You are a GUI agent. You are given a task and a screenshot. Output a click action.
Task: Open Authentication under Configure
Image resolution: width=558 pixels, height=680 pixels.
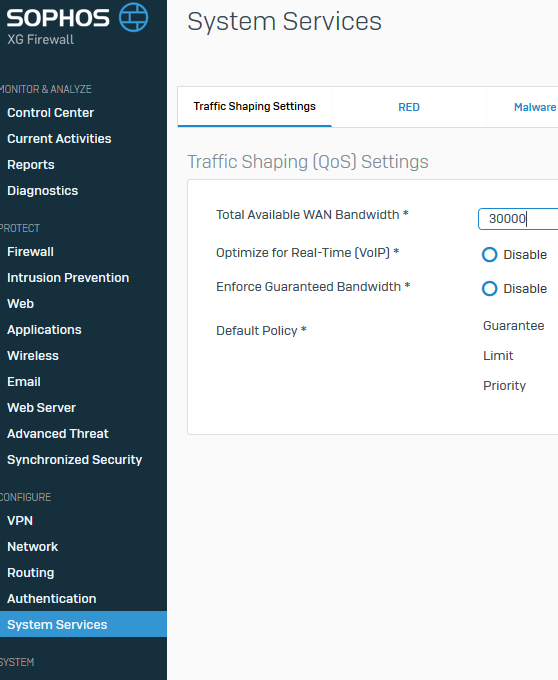pyautogui.click(x=52, y=599)
